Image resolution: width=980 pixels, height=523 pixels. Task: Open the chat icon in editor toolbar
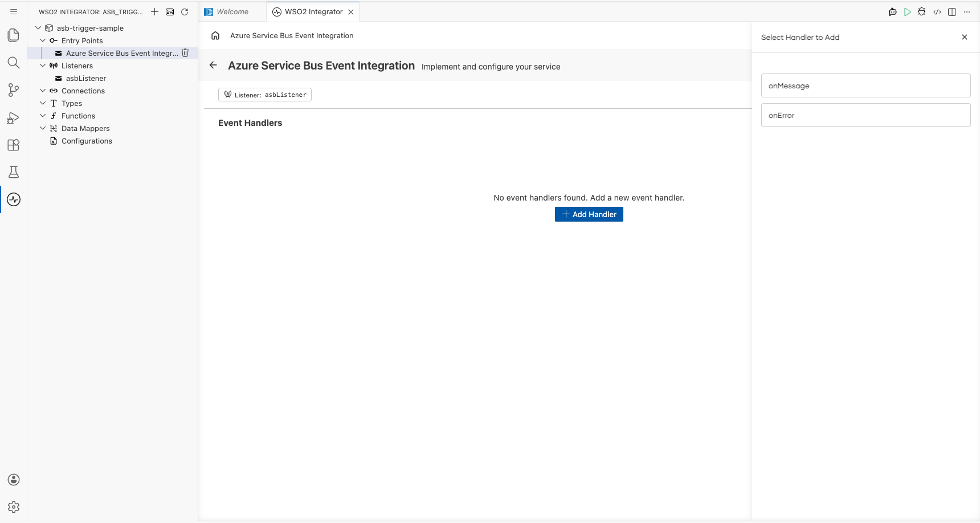[x=893, y=11]
